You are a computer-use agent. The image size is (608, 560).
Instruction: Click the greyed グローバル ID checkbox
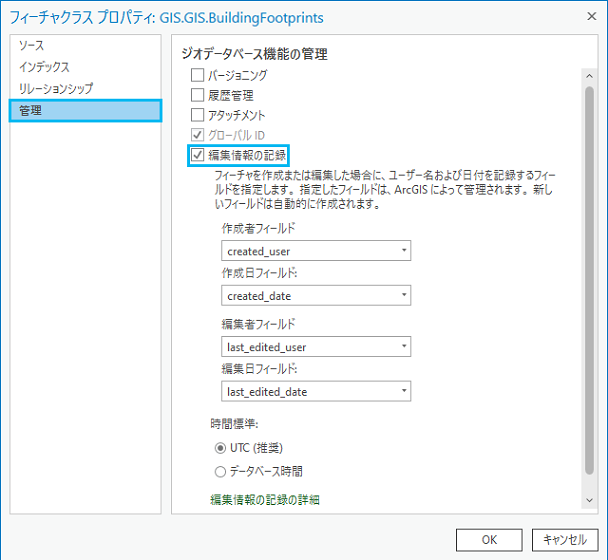(x=197, y=135)
